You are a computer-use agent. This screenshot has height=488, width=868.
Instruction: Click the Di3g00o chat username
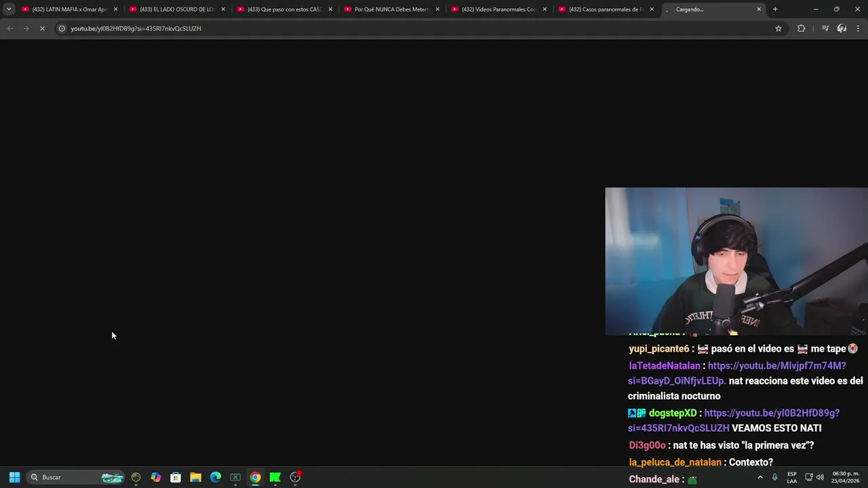(x=647, y=445)
